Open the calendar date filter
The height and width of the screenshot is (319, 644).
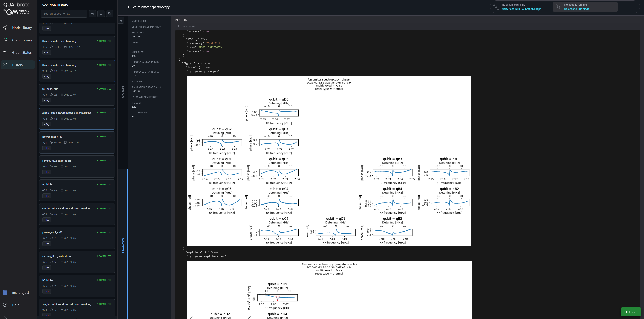92,14
